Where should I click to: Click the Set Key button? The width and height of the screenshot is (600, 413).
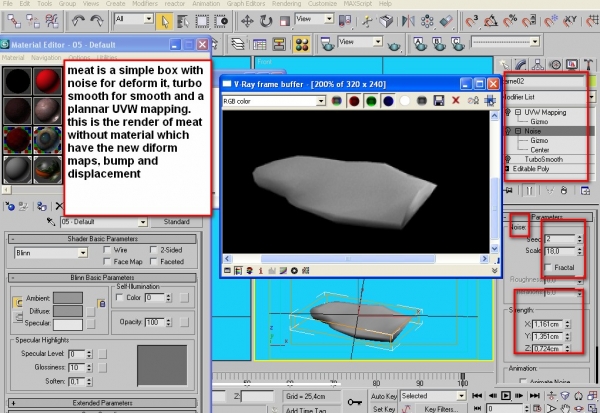coord(384,409)
